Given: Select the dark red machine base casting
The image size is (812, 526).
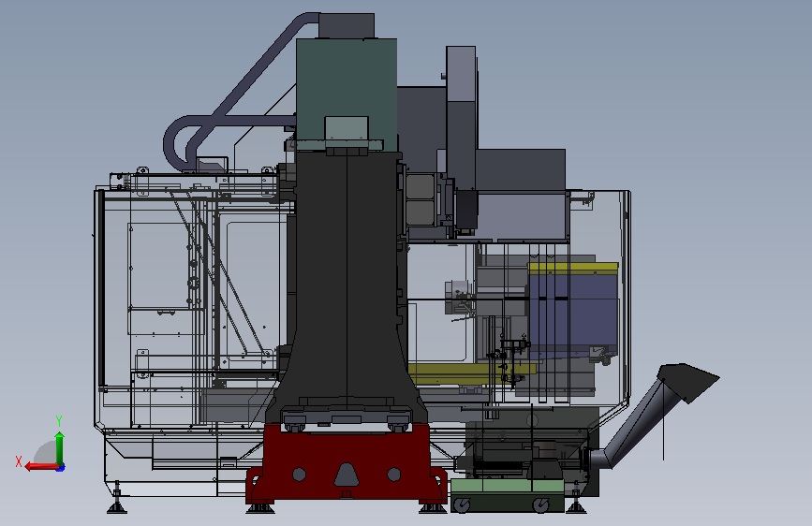Looking at the screenshot, I should point(346,461).
